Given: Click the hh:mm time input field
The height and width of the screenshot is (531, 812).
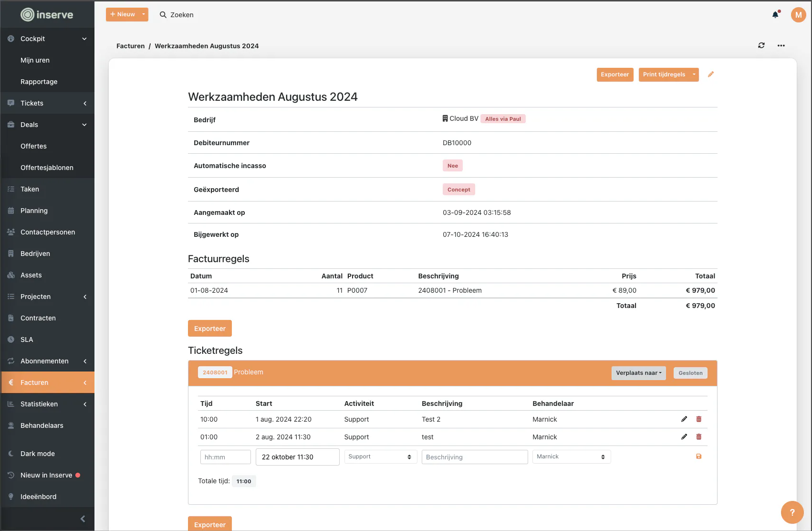Looking at the screenshot, I should click(226, 457).
